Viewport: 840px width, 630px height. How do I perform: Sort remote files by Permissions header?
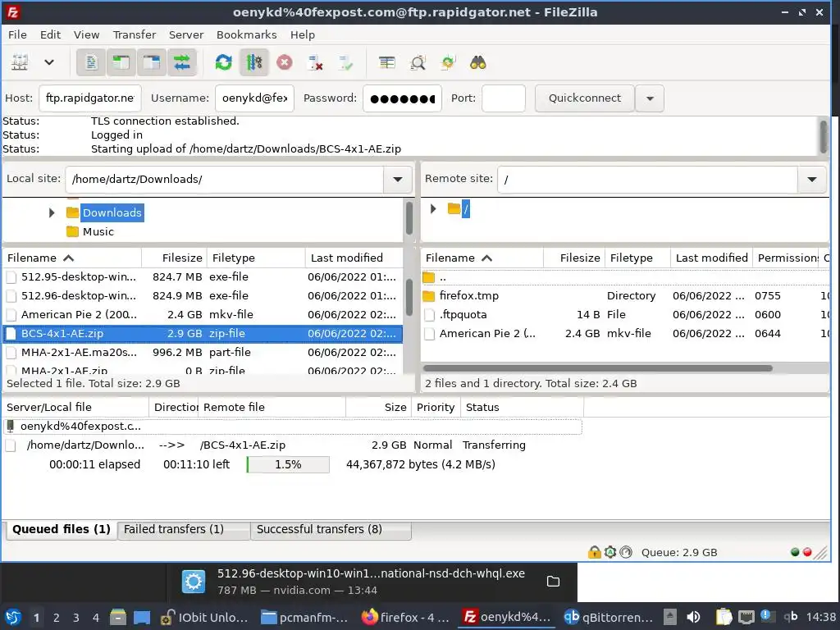click(x=787, y=258)
